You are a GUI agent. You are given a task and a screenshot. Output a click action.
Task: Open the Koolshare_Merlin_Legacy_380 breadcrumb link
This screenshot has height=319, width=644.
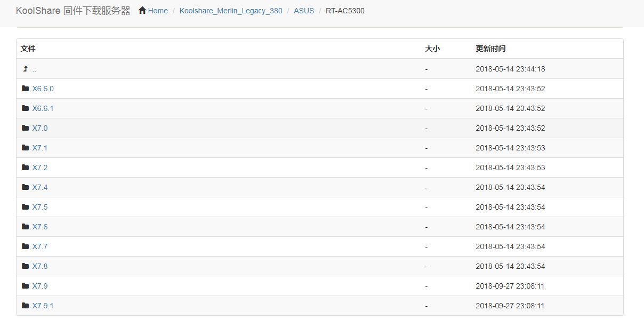[231, 11]
